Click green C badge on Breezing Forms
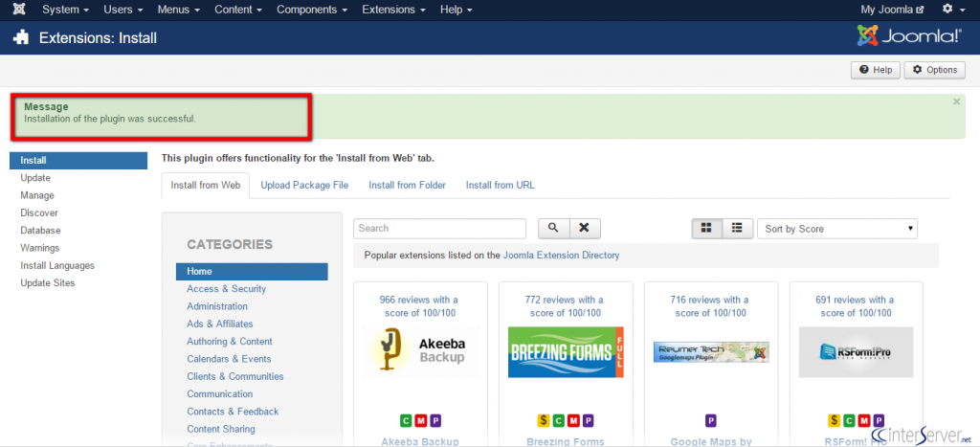This screenshot has width=980, height=447. (558, 421)
